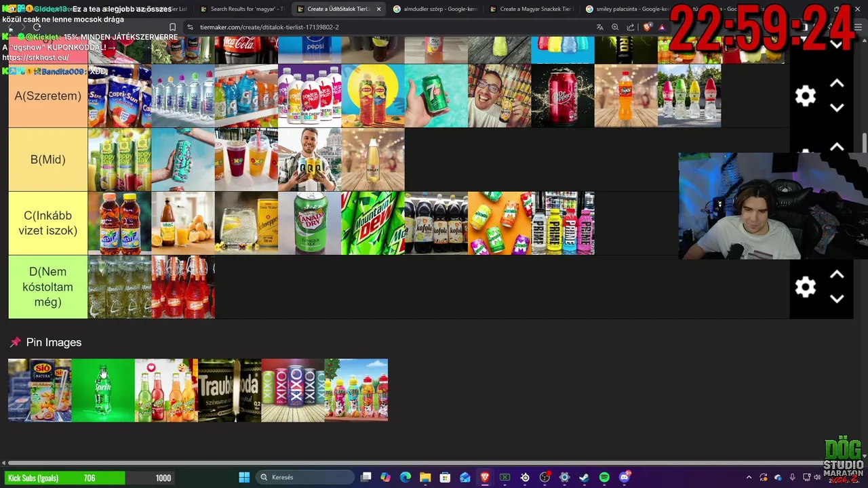Switch to smiley palacsinta Google tab
This screenshot has width=868, height=488.
click(628, 9)
